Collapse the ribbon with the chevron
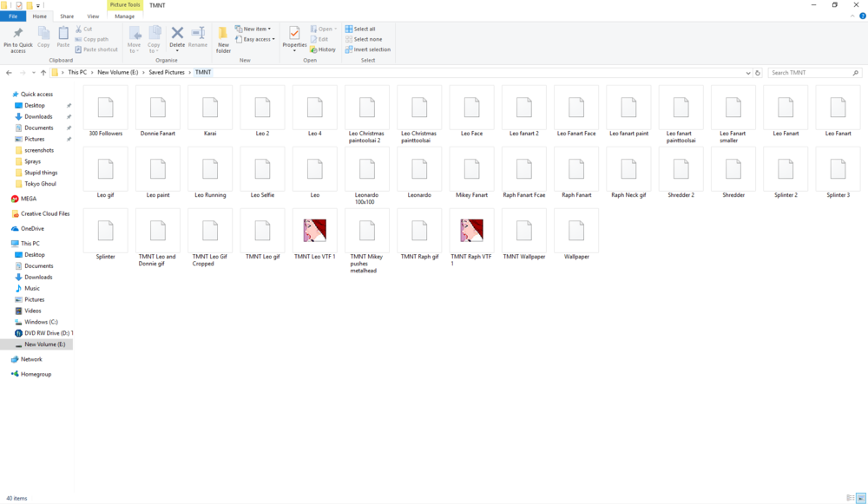 pos(852,16)
